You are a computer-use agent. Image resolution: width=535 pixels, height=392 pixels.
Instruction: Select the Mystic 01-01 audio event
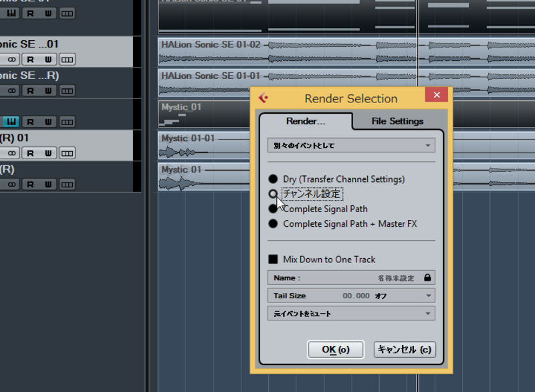pyautogui.click(x=204, y=145)
